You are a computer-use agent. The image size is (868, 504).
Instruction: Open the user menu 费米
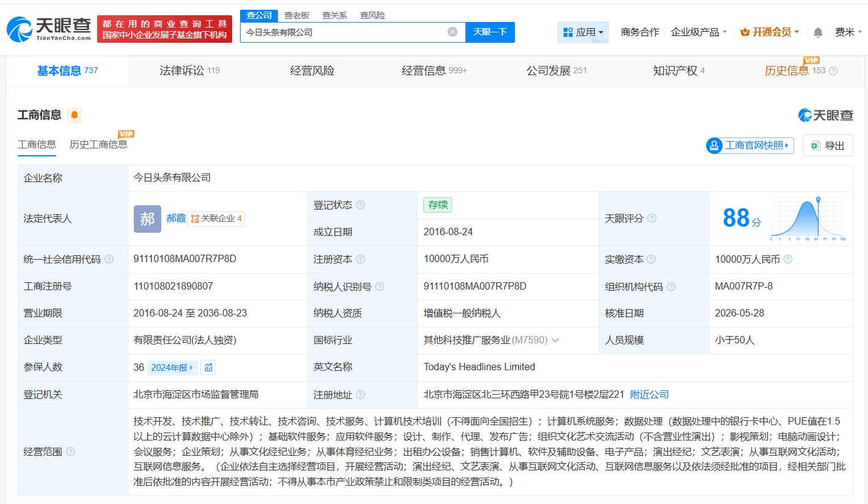848,32
